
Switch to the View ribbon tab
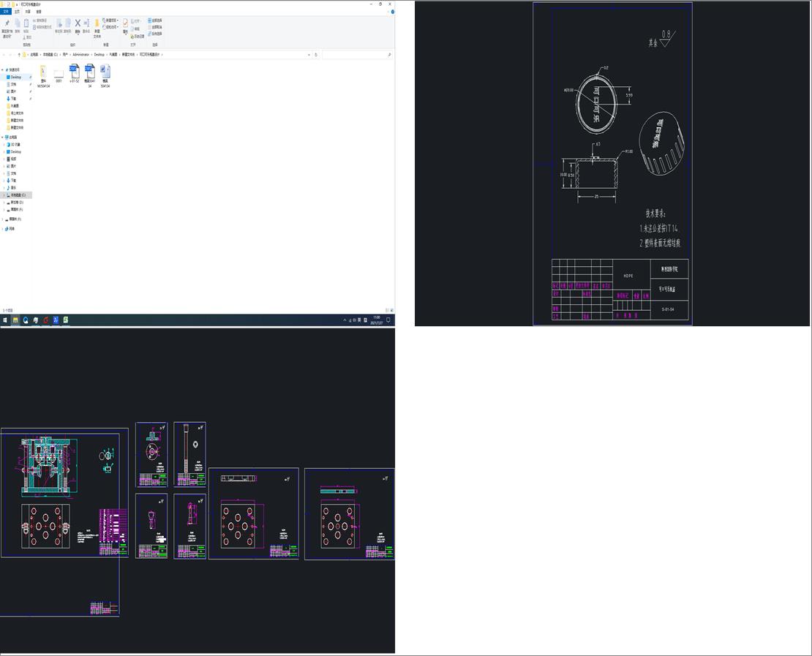point(39,12)
